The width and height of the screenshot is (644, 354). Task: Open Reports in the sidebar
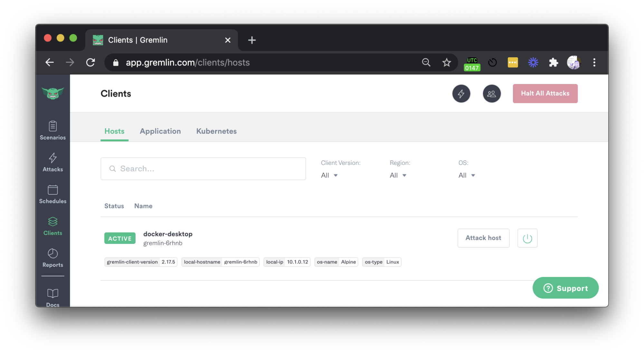point(53,258)
